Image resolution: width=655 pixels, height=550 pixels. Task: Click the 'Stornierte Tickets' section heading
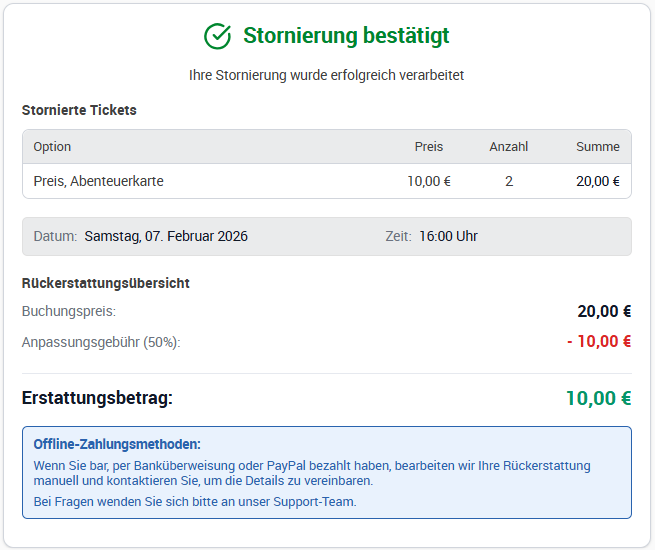click(x=79, y=110)
